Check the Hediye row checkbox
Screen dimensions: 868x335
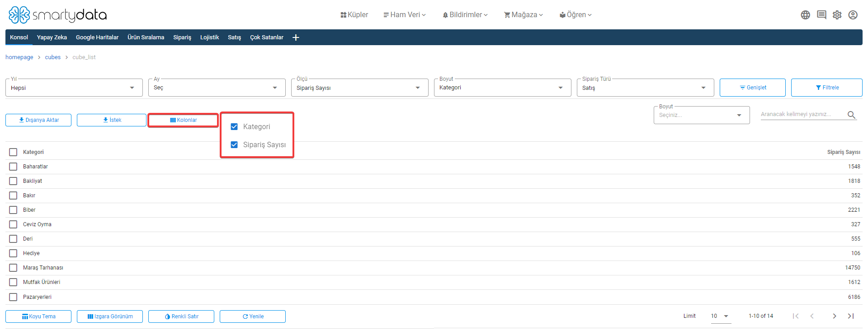pyautogui.click(x=13, y=253)
